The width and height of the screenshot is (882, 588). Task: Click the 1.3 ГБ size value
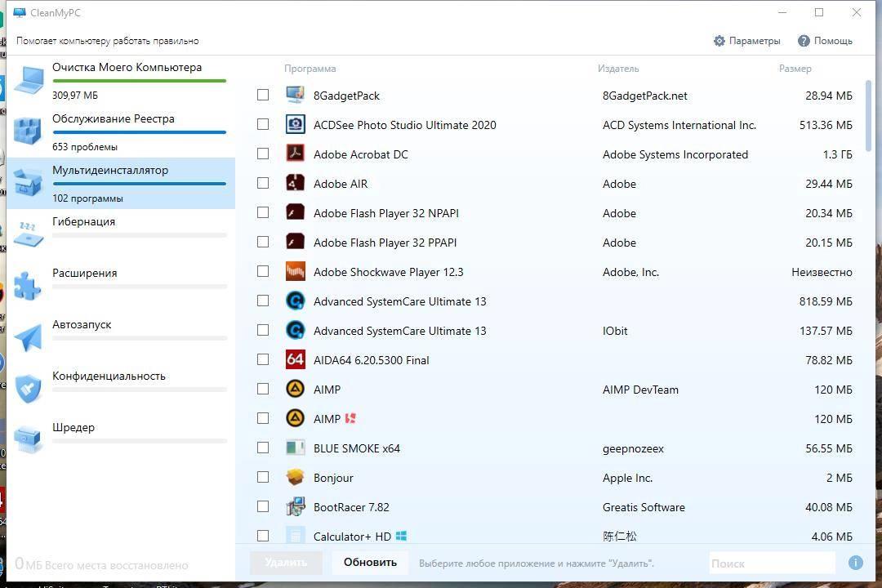[838, 154]
